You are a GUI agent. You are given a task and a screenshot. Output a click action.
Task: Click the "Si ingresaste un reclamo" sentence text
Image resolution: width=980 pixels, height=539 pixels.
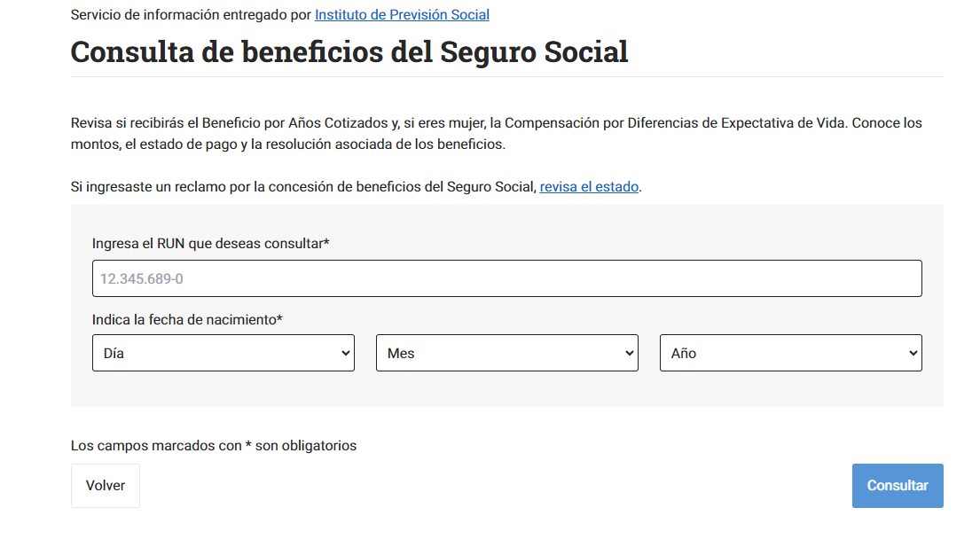[303, 187]
